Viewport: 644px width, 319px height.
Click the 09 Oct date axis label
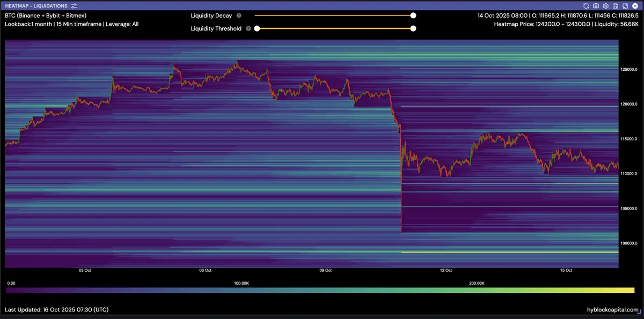pyautogui.click(x=325, y=271)
